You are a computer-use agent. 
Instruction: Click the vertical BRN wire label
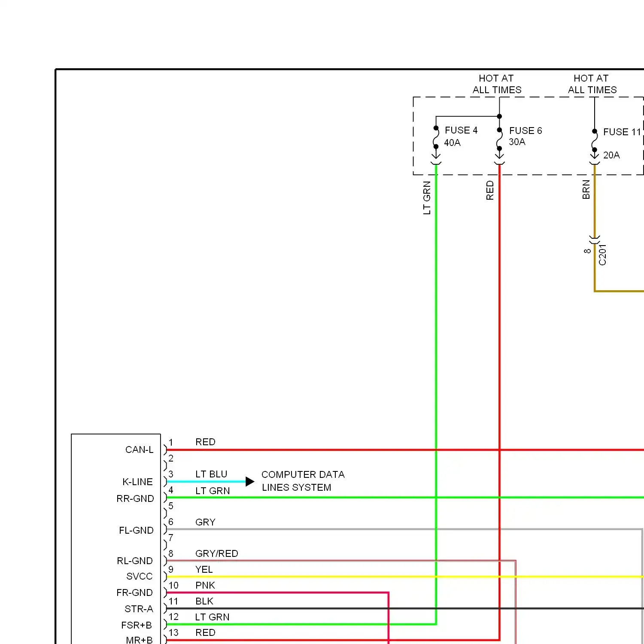(x=586, y=190)
